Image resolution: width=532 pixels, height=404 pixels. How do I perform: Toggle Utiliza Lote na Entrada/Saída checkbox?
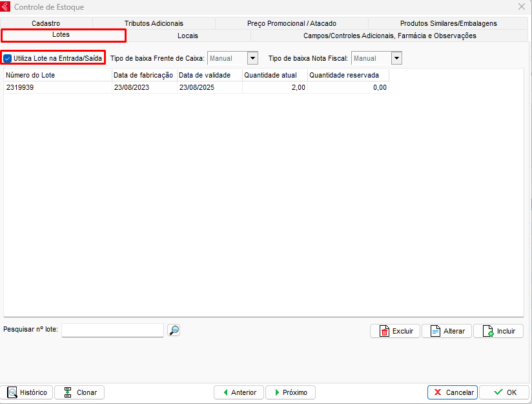click(x=8, y=58)
